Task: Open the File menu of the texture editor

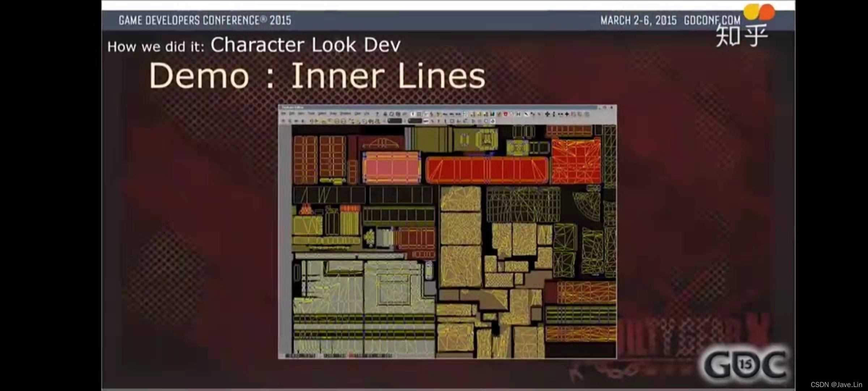Action: point(284,114)
